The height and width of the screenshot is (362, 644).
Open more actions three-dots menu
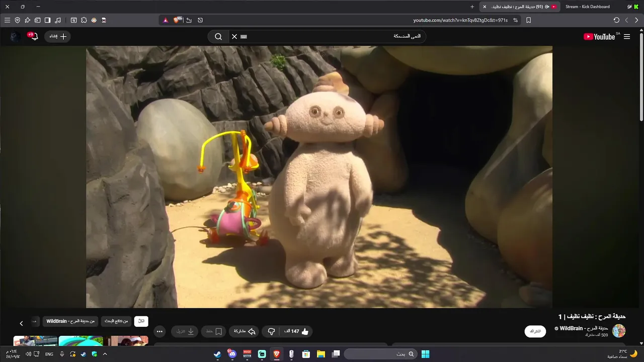click(x=159, y=331)
